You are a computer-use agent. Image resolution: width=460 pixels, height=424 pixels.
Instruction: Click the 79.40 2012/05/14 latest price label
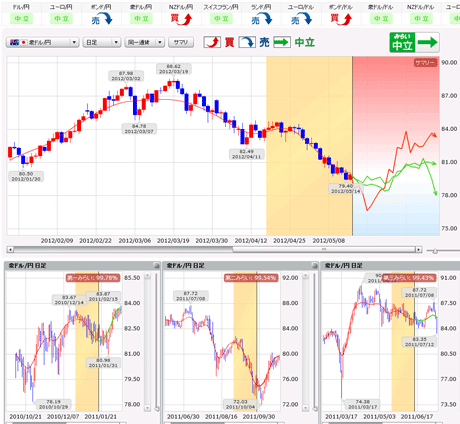346,189
